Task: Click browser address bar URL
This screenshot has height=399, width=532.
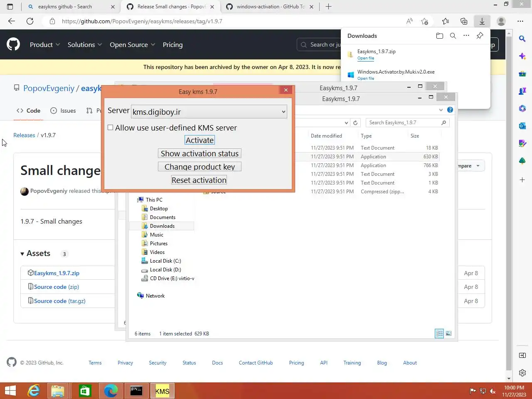Action: point(142,21)
